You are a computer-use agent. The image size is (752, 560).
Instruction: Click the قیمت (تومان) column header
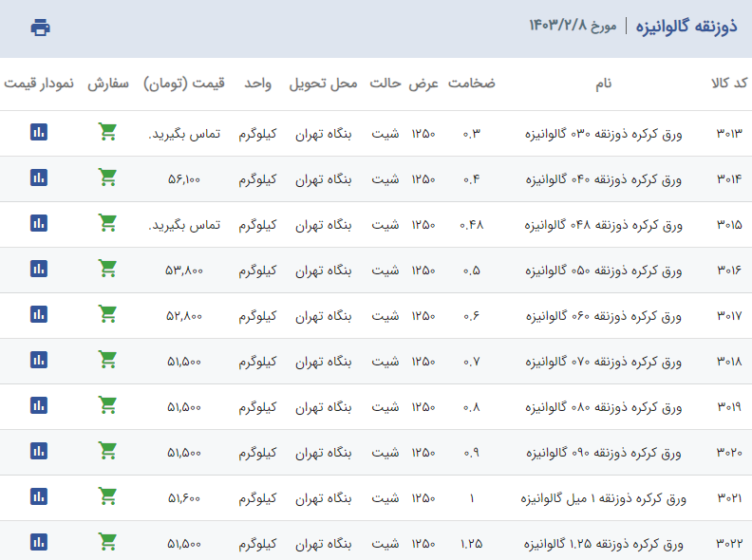pyautogui.click(x=185, y=84)
